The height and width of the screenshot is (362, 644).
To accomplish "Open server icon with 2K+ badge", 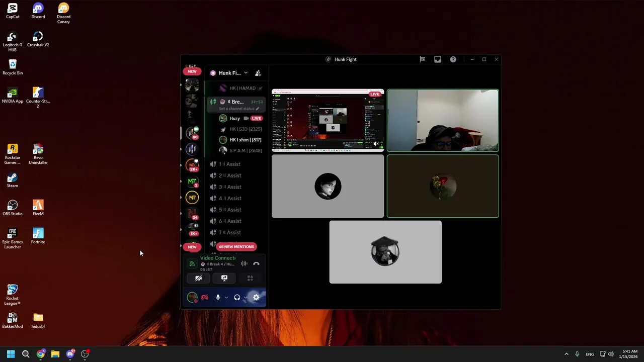I will (x=192, y=165).
